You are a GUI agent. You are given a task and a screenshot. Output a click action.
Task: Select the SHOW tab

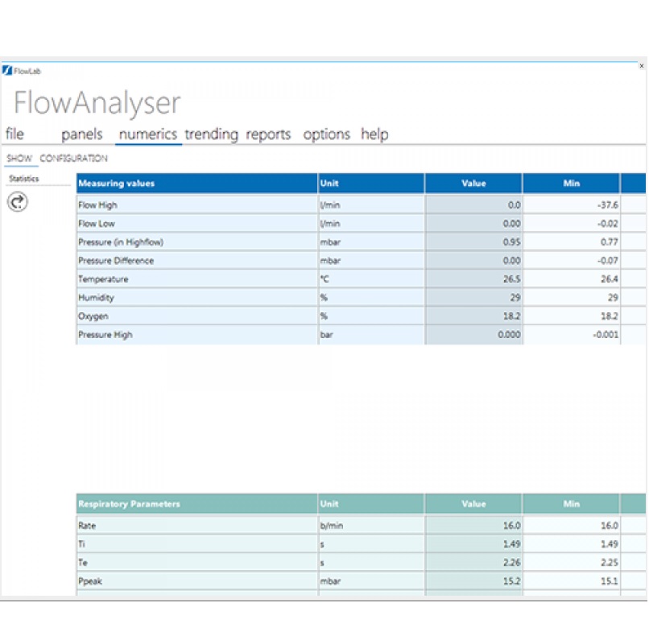18,159
